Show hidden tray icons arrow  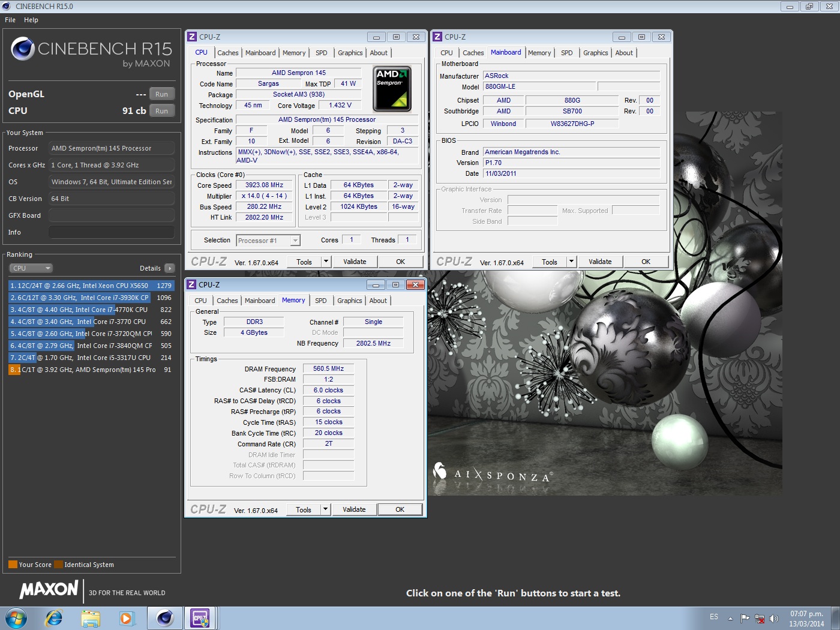(x=730, y=619)
